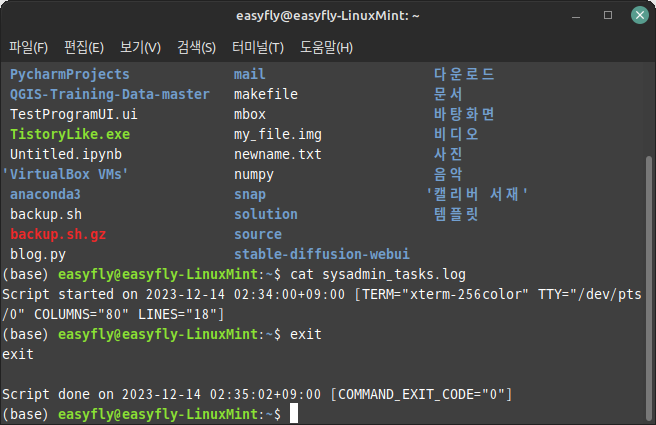Minimize the terminal window
This screenshot has width=656, height=425.
tap(576, 16)
